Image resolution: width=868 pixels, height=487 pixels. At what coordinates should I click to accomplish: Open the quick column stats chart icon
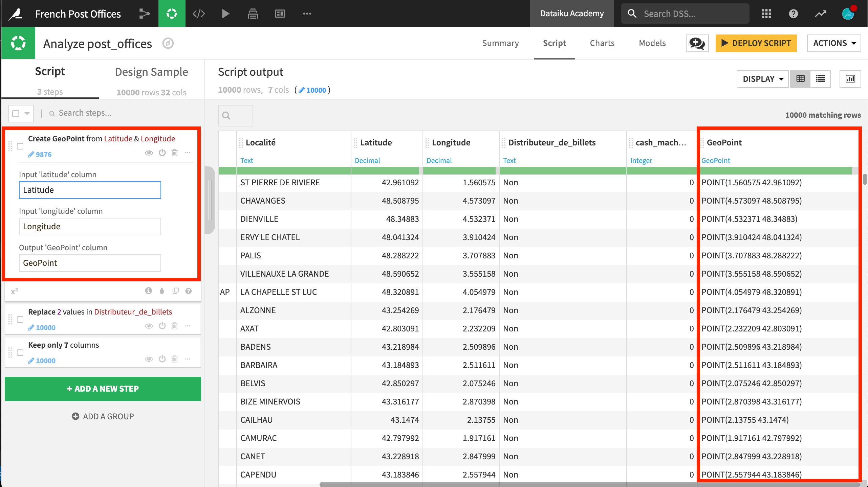850,79
